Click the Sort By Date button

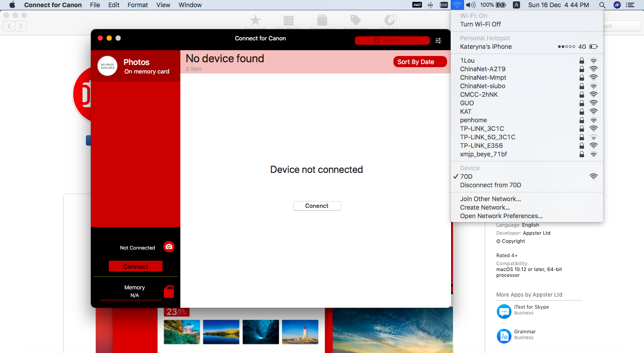(420, 62)
